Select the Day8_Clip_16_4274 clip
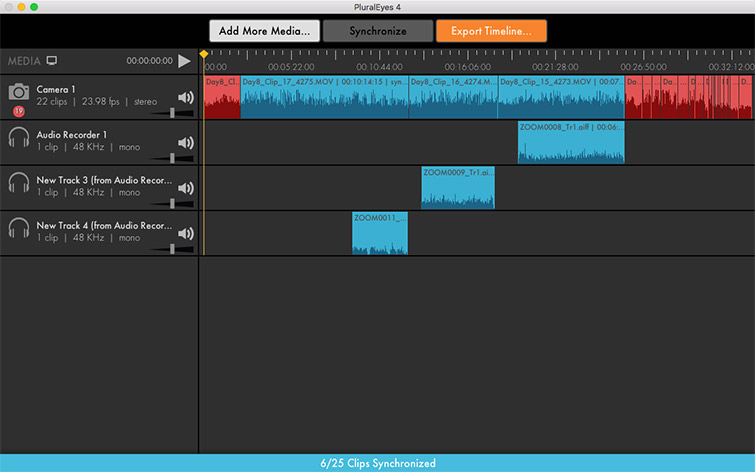This screenshot has width=755, height=472. [453, 97]
